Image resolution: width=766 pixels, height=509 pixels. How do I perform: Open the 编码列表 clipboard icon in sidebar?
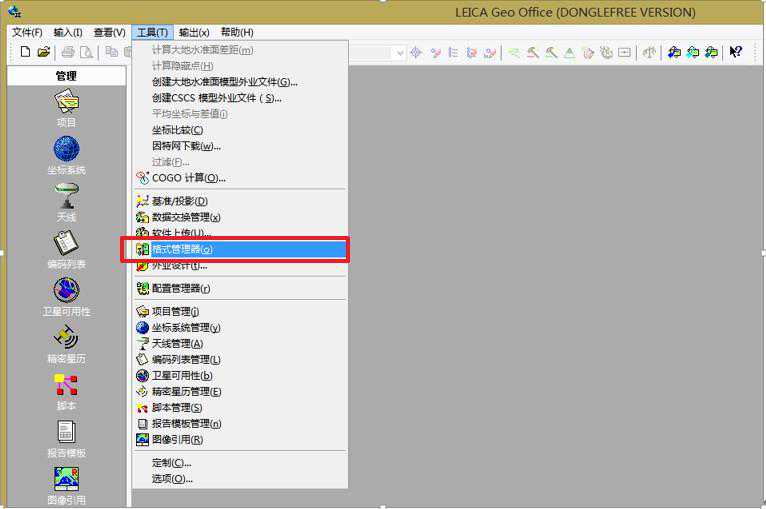[x=66, y=243]
